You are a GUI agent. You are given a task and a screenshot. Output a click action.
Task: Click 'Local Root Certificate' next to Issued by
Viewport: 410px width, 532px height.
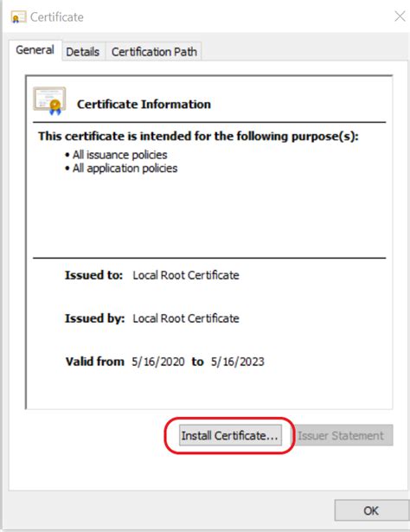coord(186,318)
